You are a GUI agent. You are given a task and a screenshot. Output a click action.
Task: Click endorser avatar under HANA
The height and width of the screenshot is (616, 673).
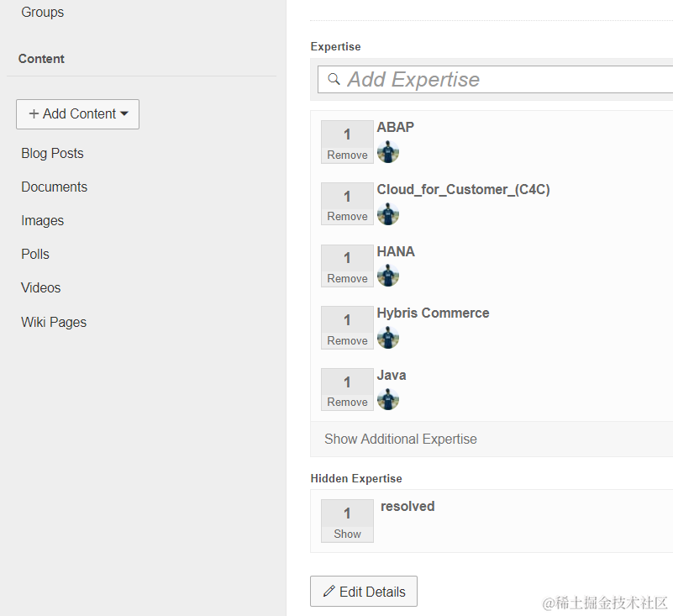(x=388, y=276)
